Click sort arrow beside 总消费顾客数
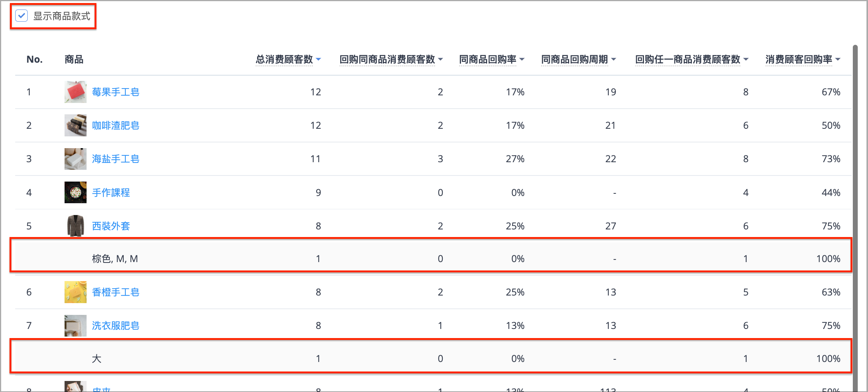868x392 pixels. 319,59
